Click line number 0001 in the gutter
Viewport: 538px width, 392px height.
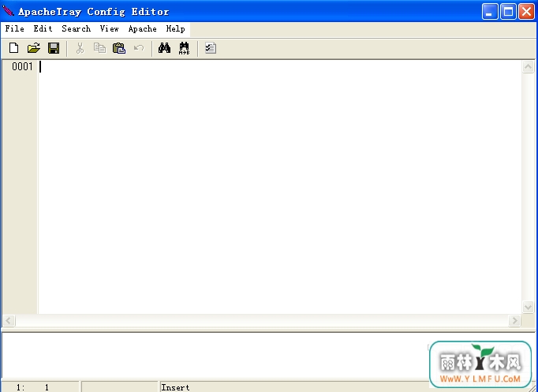pos(22,66)
